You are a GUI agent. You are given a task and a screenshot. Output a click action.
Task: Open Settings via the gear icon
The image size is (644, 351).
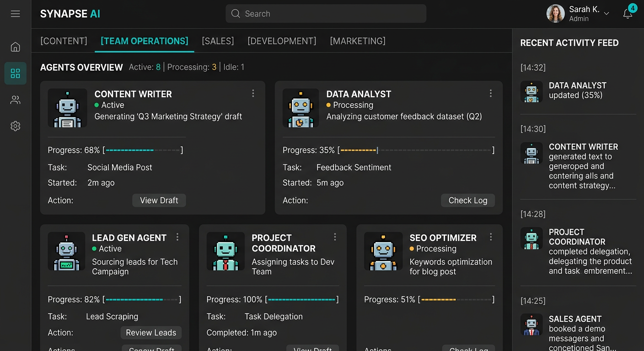(15, 126)
